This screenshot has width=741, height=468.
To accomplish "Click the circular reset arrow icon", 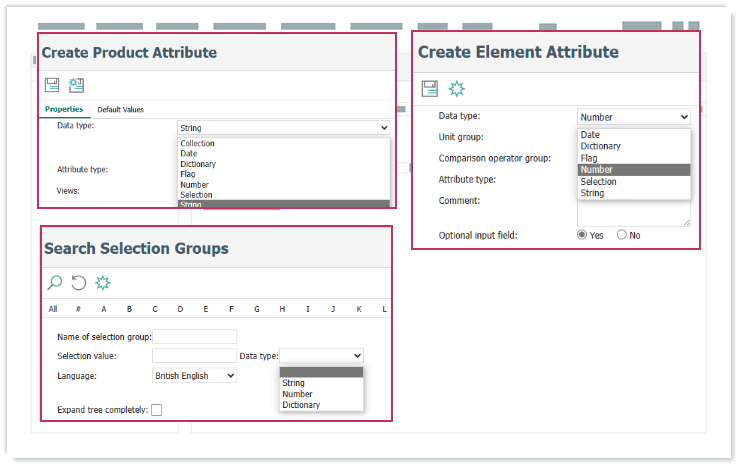I will tap(79, 283).
